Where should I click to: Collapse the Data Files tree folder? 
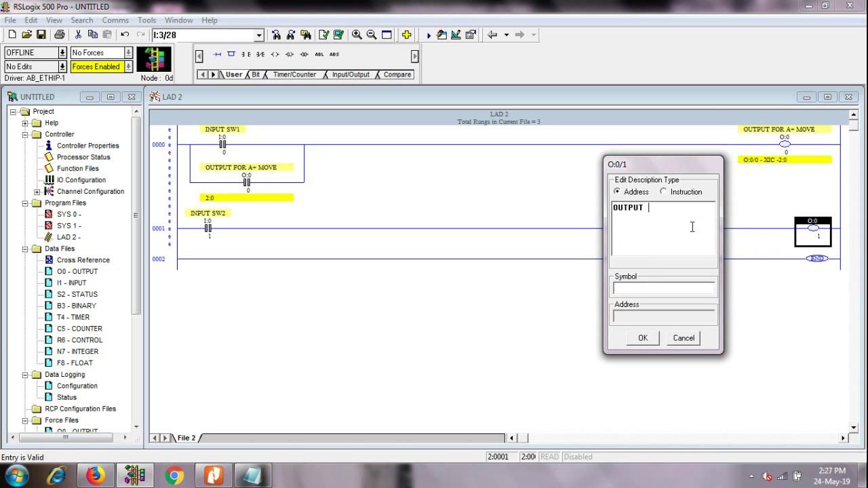(25, 249)
